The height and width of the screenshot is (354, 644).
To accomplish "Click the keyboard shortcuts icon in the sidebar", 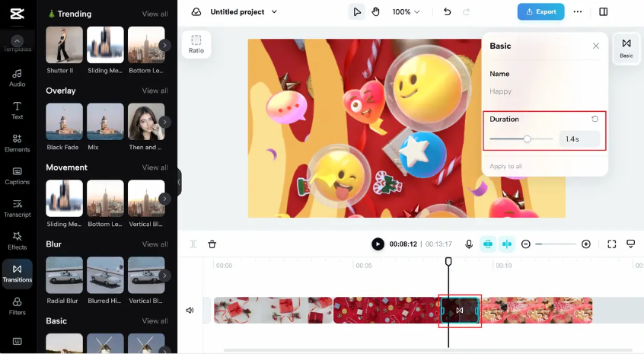I will pyautogui.click(x=18, y=341).
